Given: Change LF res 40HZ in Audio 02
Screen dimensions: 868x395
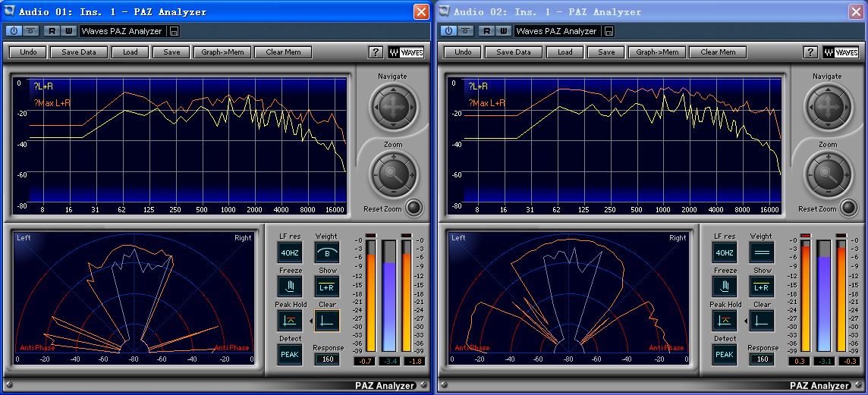Looking at the screenshot, I should (x=725, y=252).
